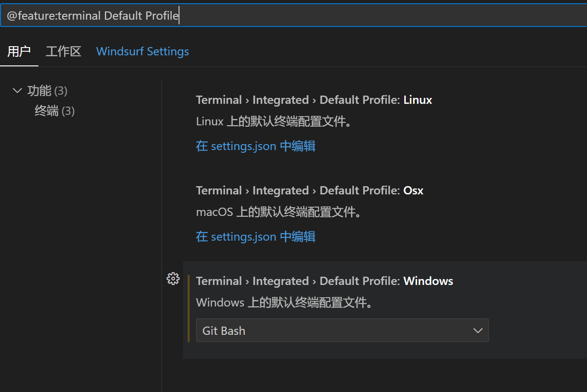
Task: Click the chevron arrow in Git Bash dropdown
Action: pos(478,330)
